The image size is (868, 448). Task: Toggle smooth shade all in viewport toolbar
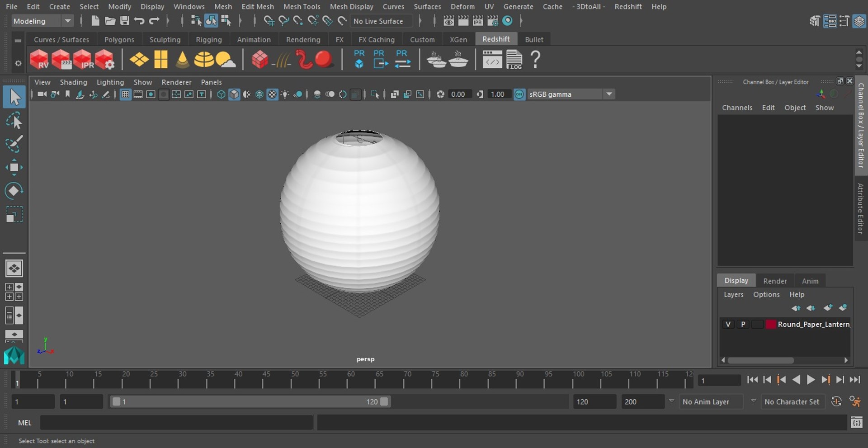(x=234, y=94)
